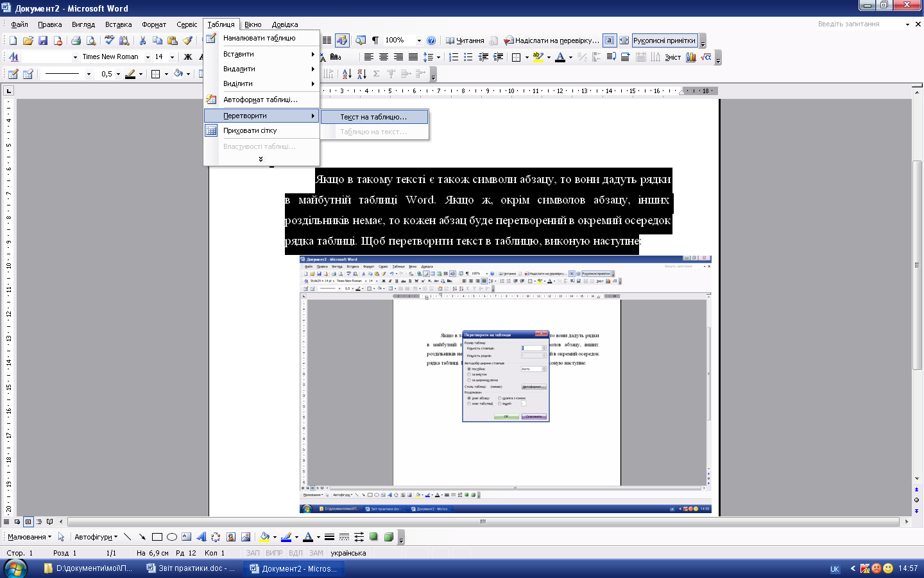Open the Файл menu
The width and height of the screenshot is (924, 578).
(x=19, y=24)
